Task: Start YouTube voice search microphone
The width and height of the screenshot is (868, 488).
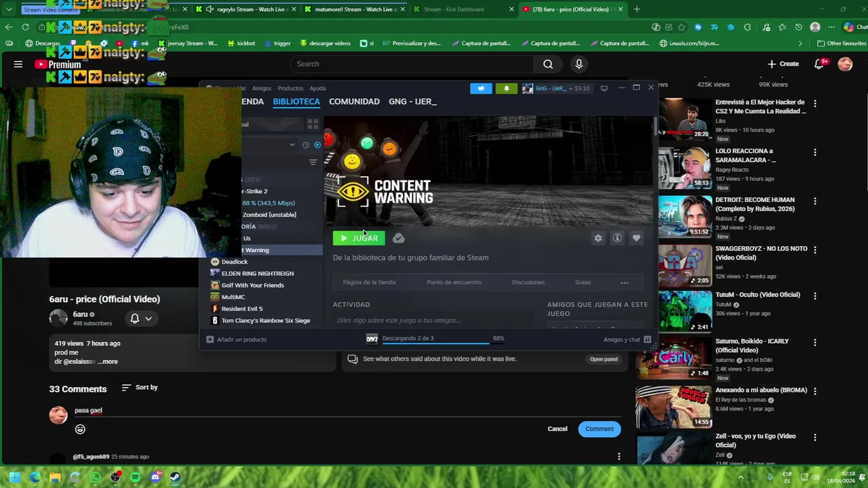Action: (579, 64)
